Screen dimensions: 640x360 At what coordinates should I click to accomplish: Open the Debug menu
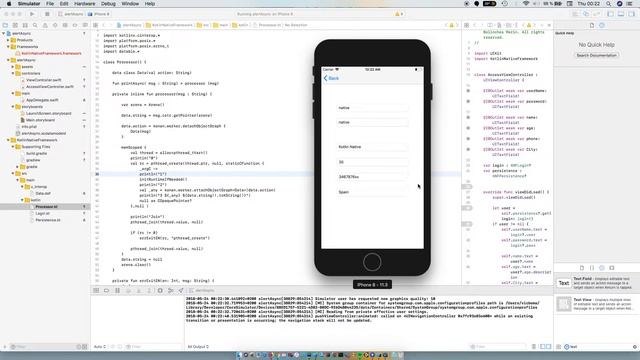(x=108, y=4)
